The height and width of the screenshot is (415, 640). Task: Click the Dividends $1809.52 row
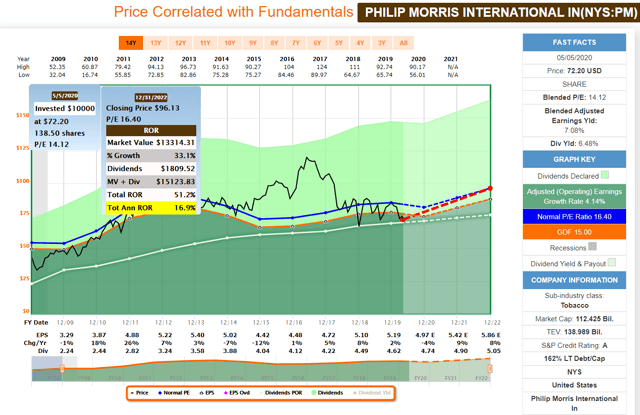point(151,169)
